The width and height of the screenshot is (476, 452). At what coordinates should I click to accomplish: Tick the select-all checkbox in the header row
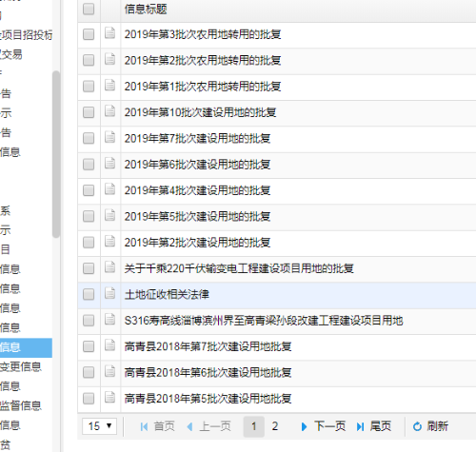(89, 9)
